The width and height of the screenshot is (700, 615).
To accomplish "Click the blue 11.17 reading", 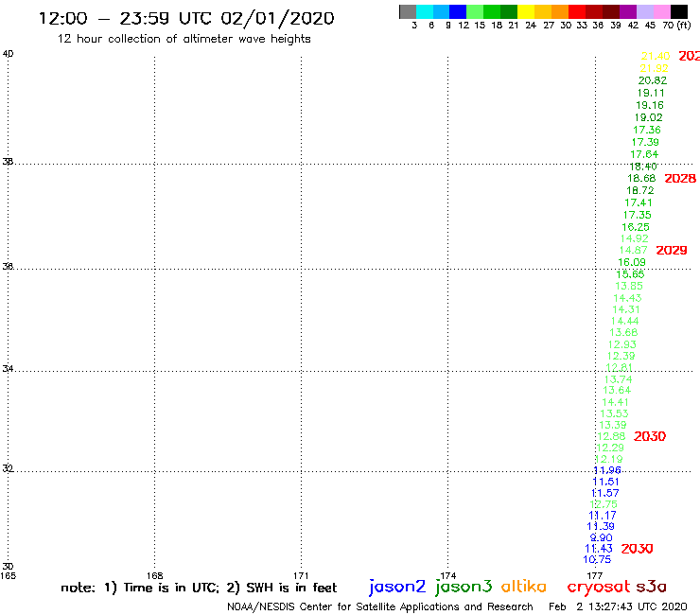I will point(602,516).
